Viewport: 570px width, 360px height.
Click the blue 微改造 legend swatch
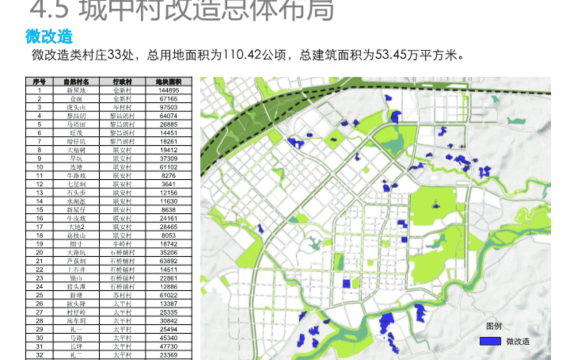pyautogui.click(x=490, y=341)
